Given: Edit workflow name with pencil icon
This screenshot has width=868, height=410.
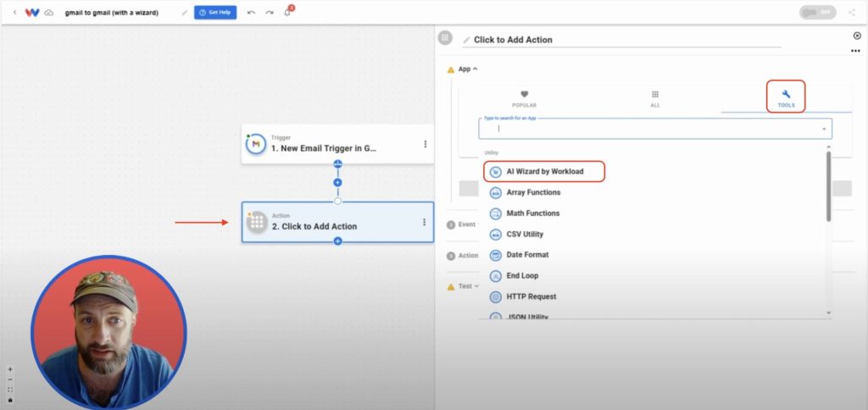Looking at the screenshot, I should click(x=184, y=12).
